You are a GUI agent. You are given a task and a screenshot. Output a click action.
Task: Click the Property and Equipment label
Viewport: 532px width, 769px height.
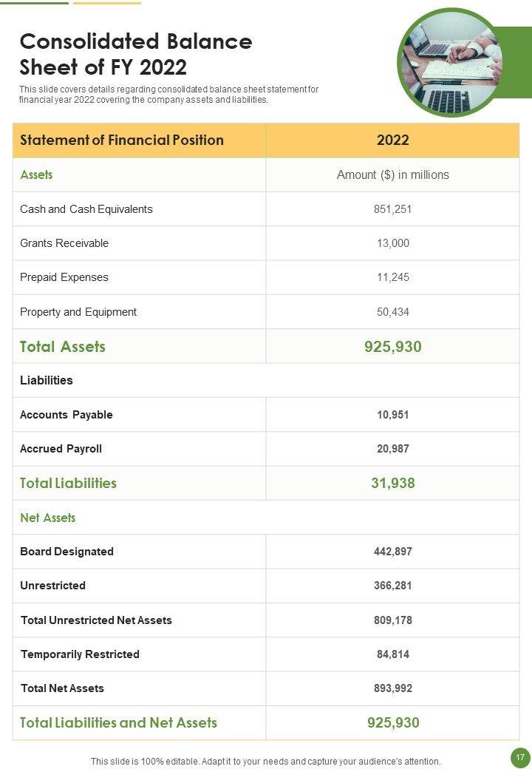[78, 312]
